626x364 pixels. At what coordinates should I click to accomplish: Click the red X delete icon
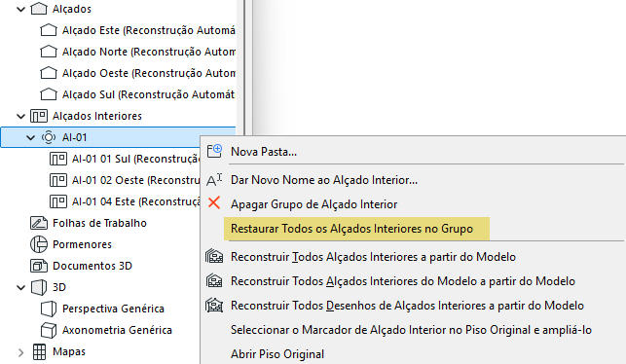[214, 202]
